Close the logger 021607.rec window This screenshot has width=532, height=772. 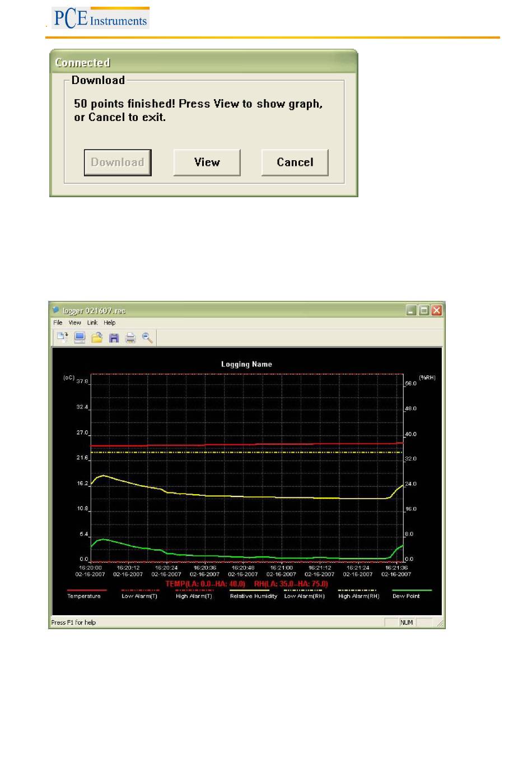(437, 310)
